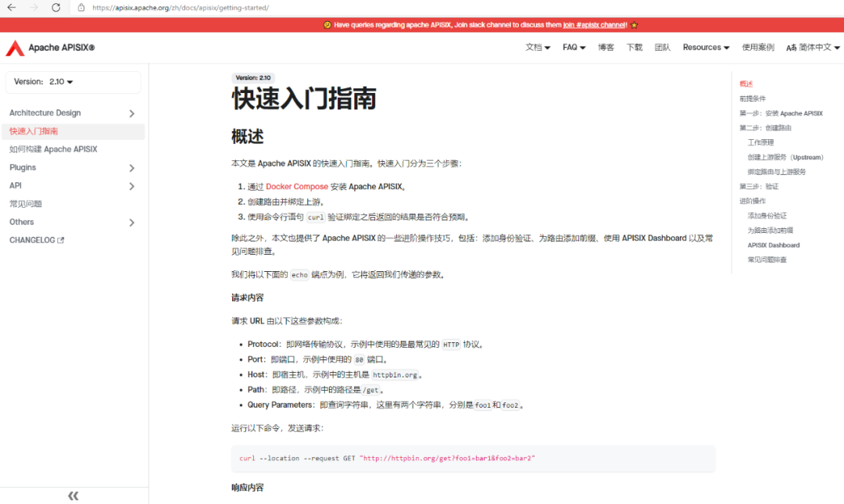This screenshot has width=844, height=504.
Task: Go to the 下载 nav item
Action: 635,48
